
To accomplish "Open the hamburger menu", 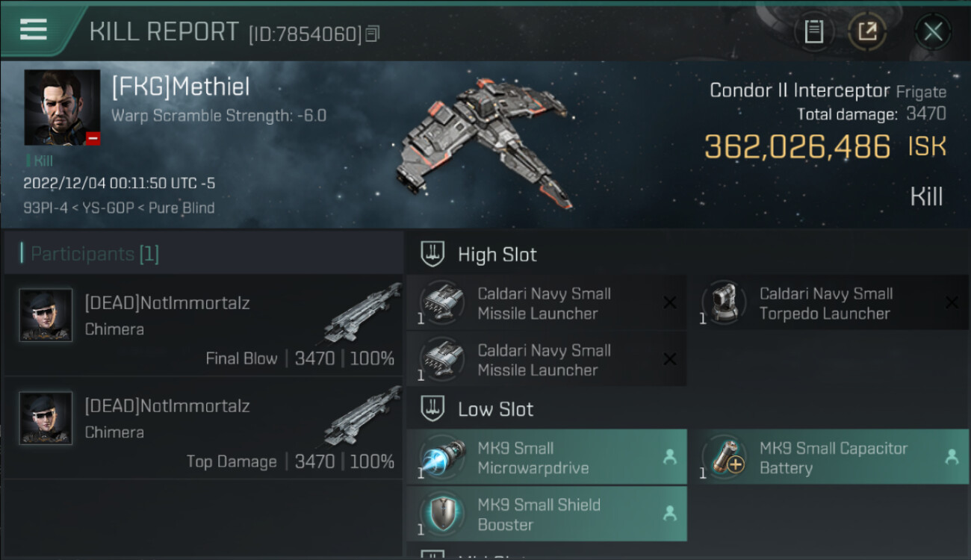I will [33, 29].
